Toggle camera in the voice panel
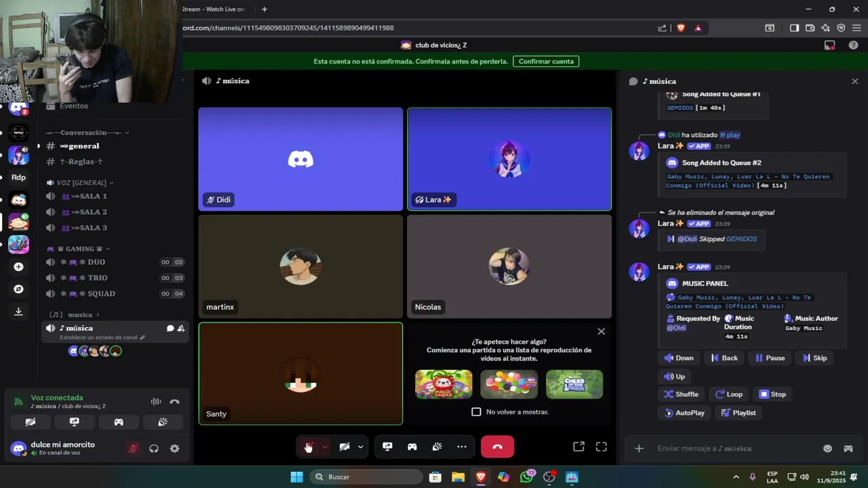868x488 pixels. tap(31, 422)
